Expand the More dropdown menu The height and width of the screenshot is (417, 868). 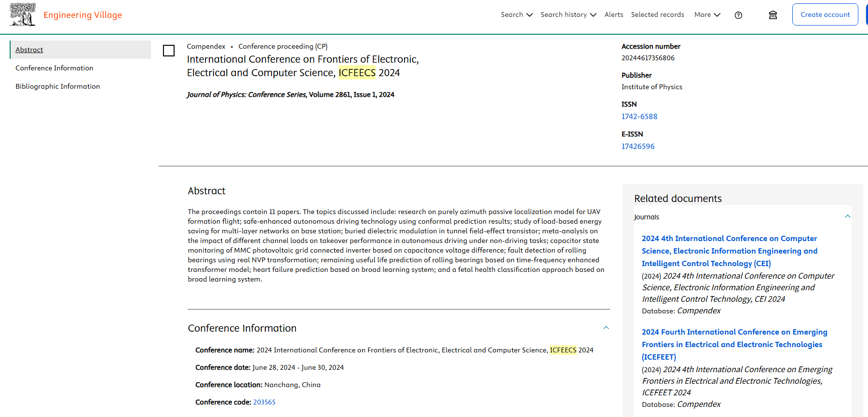(707, 14)
